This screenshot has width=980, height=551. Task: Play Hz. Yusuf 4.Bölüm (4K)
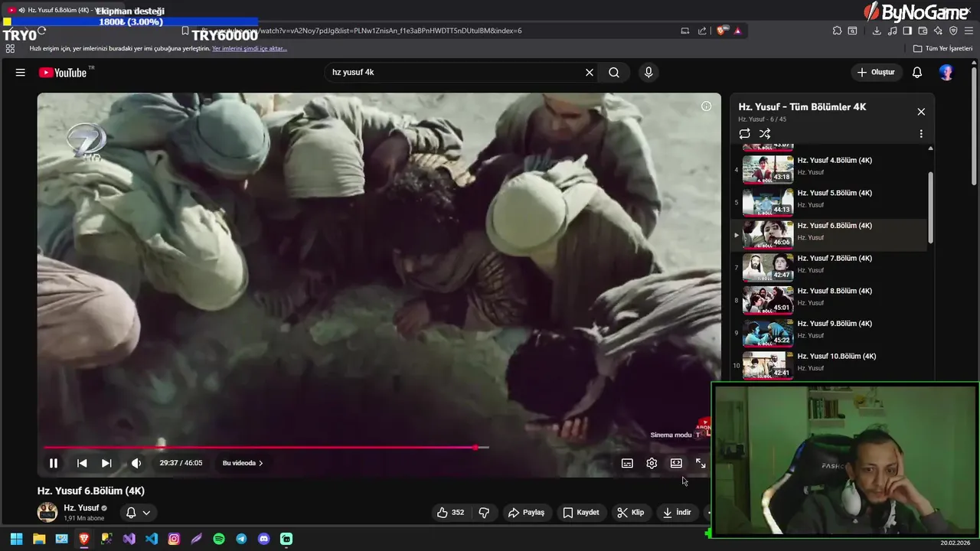830,169
